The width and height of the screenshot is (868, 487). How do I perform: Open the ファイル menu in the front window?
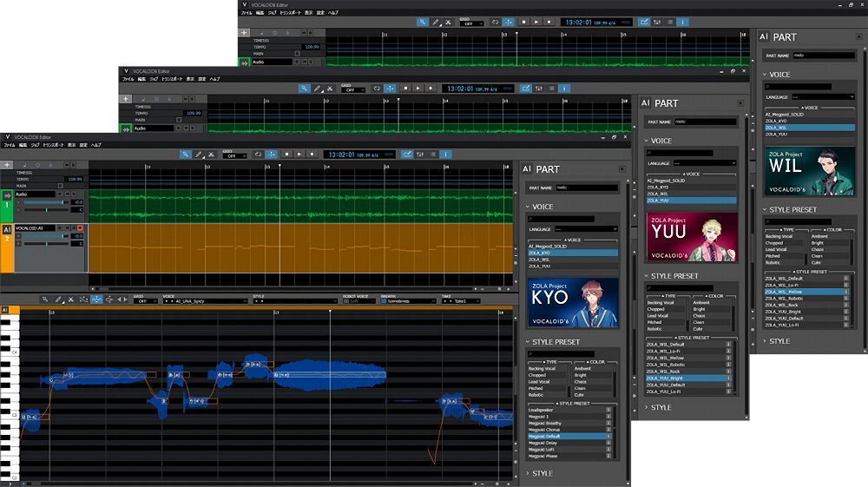[x=10, y=145]
